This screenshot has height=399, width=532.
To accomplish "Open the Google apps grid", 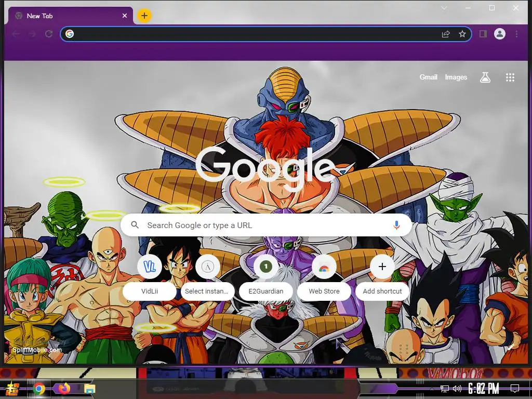I will click(x=510, y=77).
